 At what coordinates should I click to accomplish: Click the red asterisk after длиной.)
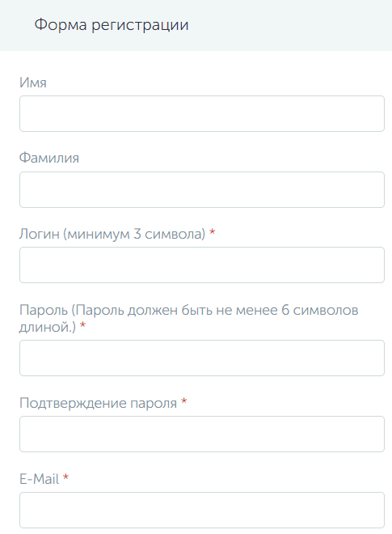pyautogui.click(x=82, y=325)
